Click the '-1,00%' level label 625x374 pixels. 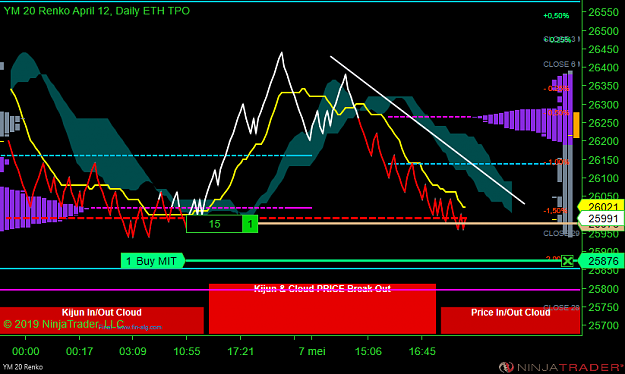[x=556, y=162]
